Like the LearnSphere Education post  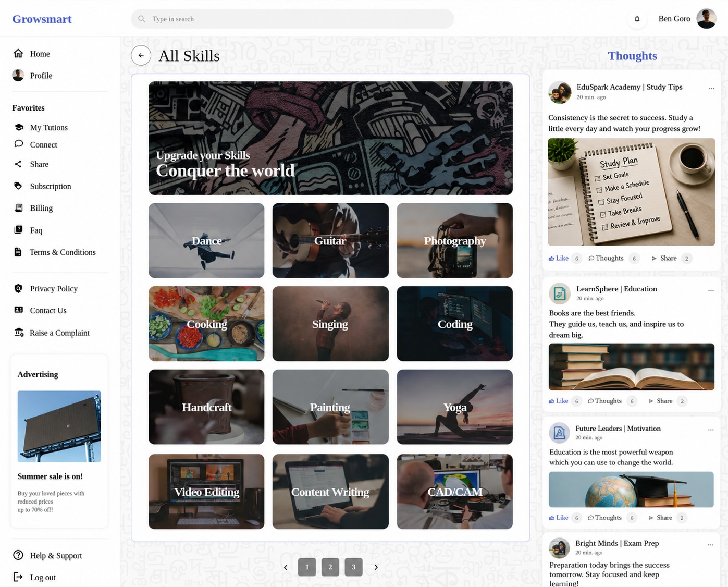tap(559, 401)
